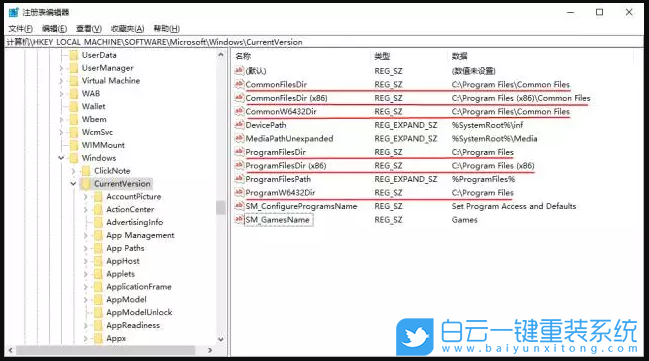
Task: Click the CurrentVersion open folder icon
Action: pyautogui.click(x=86, y=183)
